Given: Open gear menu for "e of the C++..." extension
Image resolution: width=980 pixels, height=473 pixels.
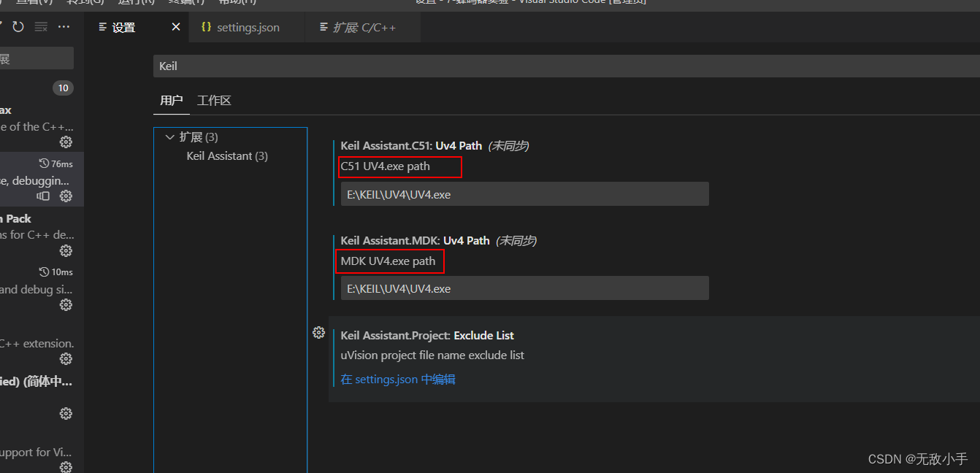Looking at the screenshot, I should (x=66, y=142).
